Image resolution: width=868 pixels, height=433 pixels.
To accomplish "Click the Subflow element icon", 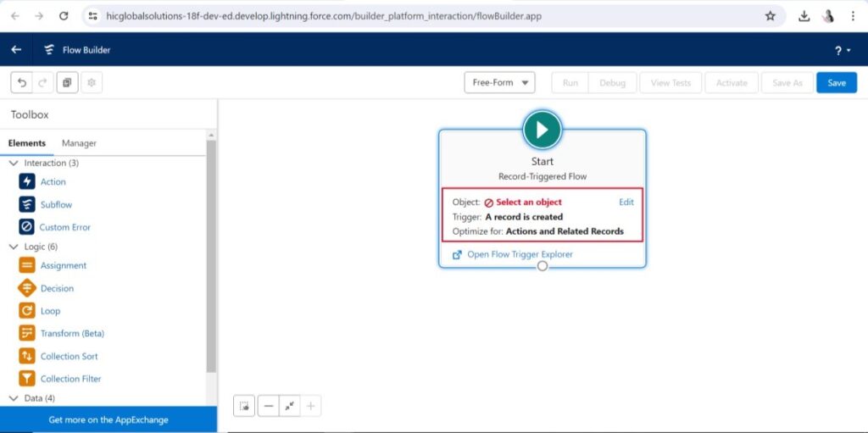I will 26,204.
